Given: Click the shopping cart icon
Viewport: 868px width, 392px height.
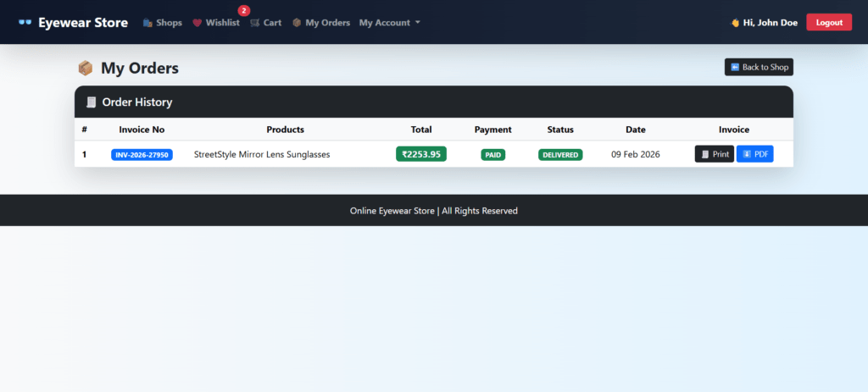Looking at the screenshot, I should (x=255, y=23).
